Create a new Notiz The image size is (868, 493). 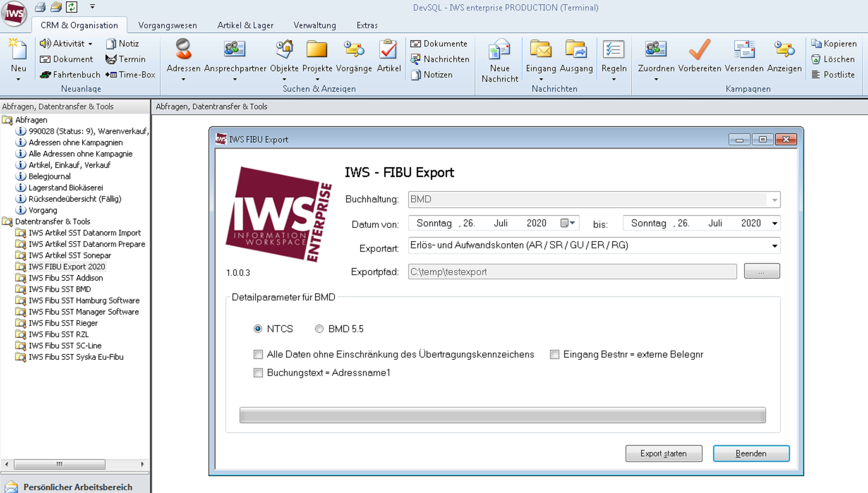click(x=122, y=44)
